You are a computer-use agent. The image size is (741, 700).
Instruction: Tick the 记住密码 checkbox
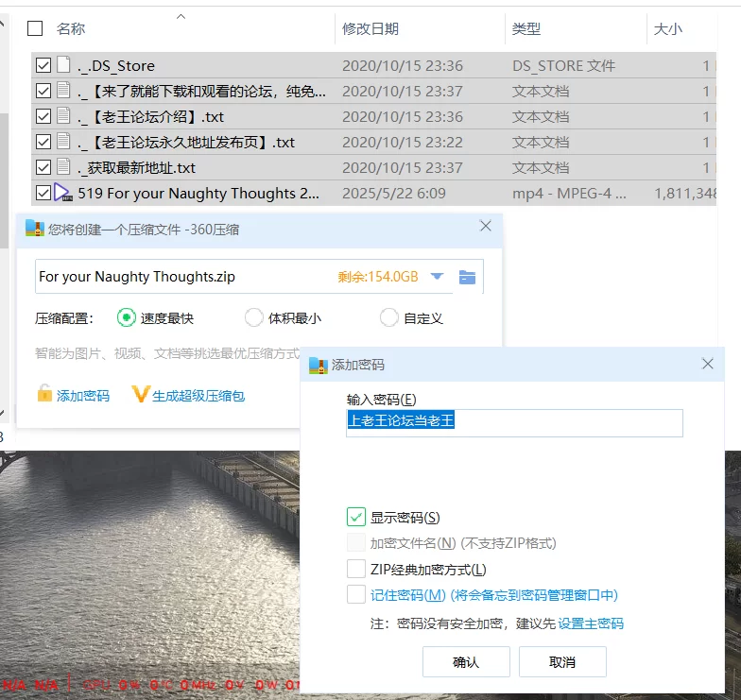point(356,594)
